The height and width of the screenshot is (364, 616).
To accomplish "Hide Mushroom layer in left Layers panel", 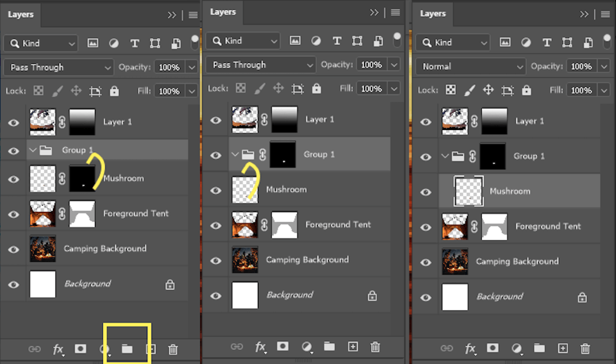I will 14,179.
